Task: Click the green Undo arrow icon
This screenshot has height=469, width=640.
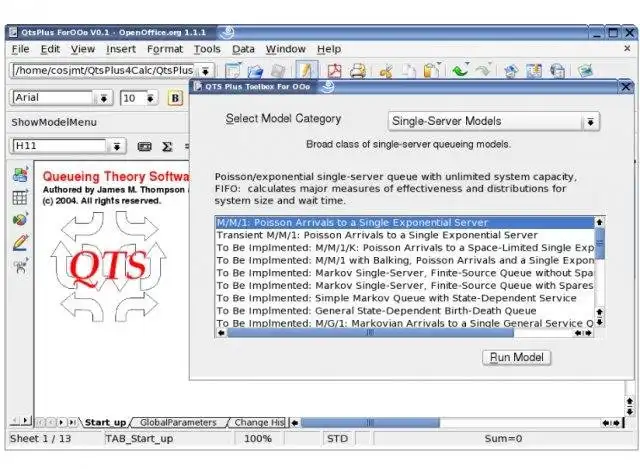Action: 460,71
